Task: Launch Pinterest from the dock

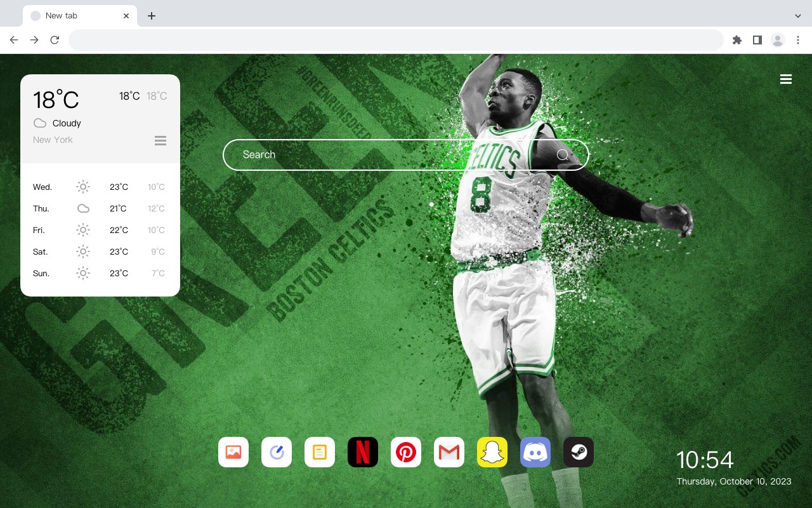Action: [406, 452]
